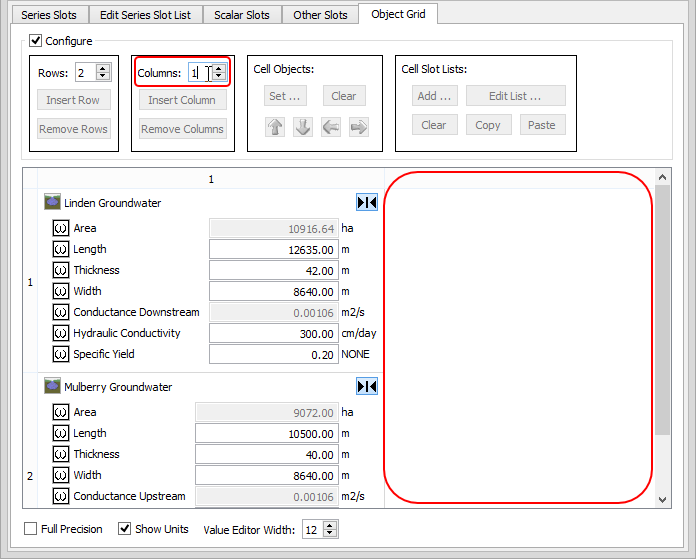Collapse the Mulberry Groundwater cell

click(x=367, y=387)
